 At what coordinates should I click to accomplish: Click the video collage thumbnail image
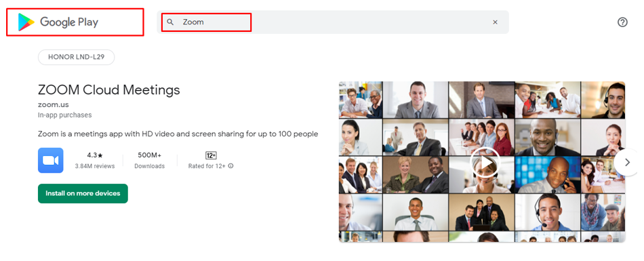click(482, 161)
